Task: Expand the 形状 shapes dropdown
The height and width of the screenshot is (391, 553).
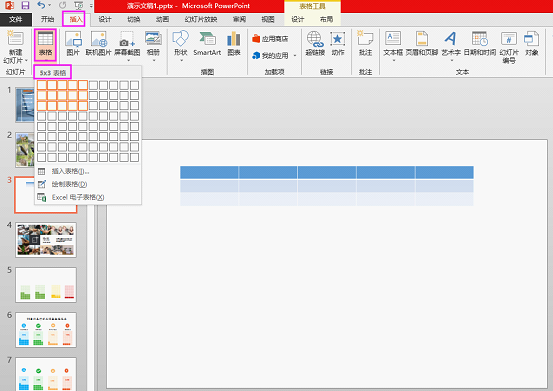Action: tap(181, 61)
